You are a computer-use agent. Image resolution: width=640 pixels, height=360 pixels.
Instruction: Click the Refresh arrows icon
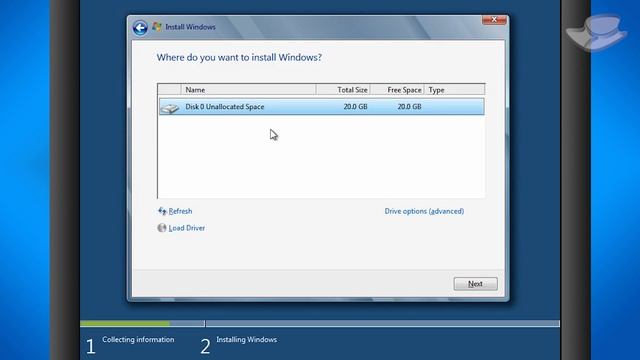pos(162,211)
